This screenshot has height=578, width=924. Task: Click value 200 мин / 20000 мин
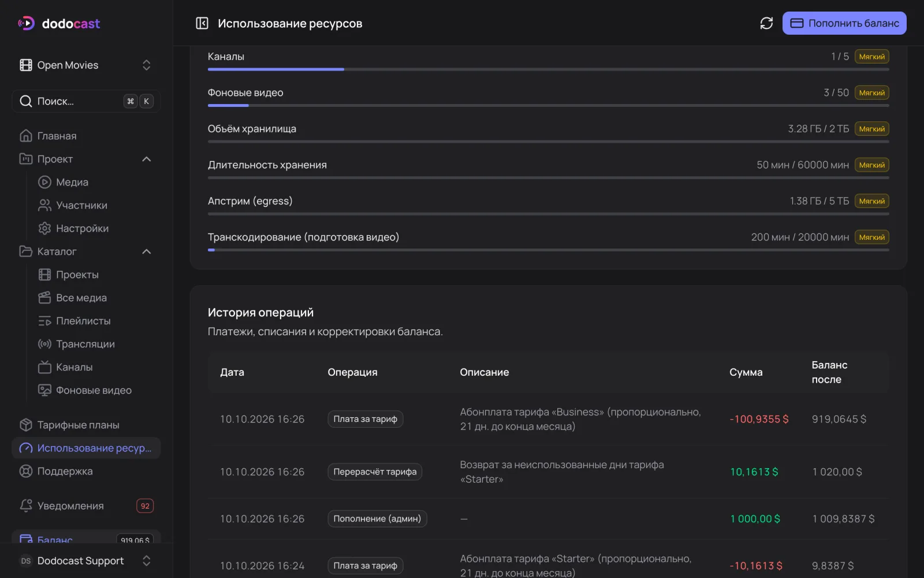tap(800, 237)
